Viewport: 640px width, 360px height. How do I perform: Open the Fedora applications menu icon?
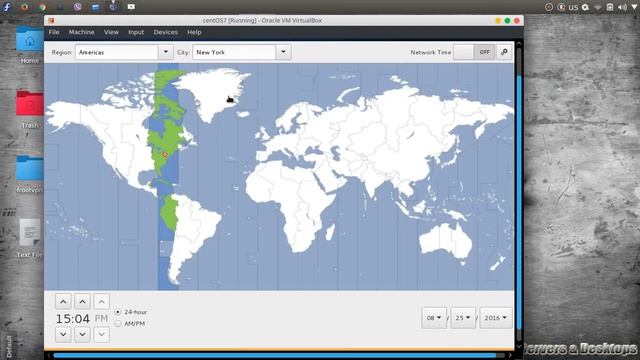click(7, 7)
